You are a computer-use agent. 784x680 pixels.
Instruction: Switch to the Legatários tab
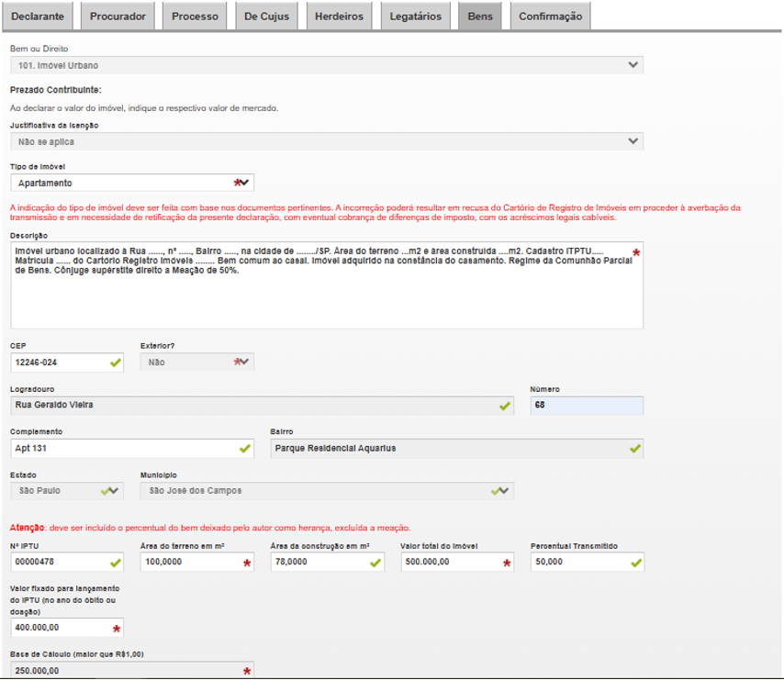tap(415, 16)
